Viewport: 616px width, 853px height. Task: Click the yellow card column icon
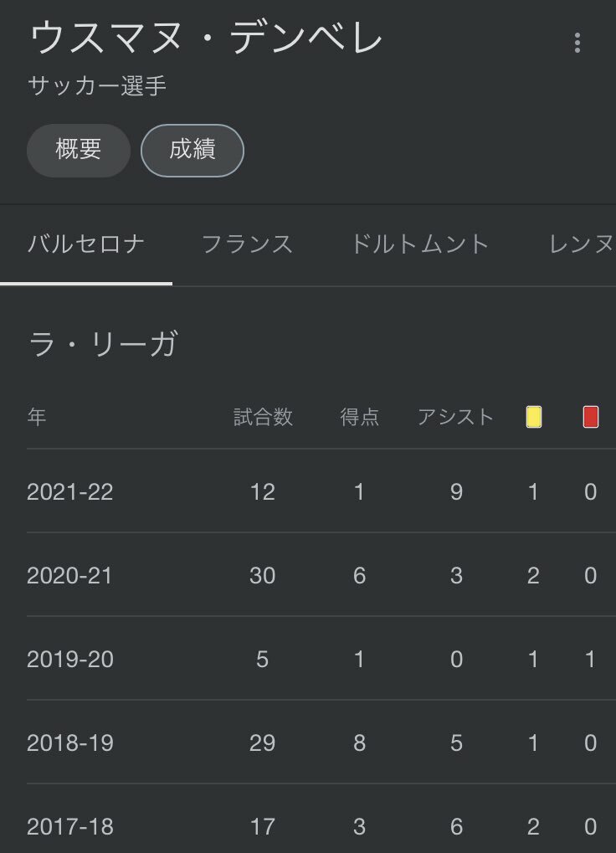pos(534,417)
